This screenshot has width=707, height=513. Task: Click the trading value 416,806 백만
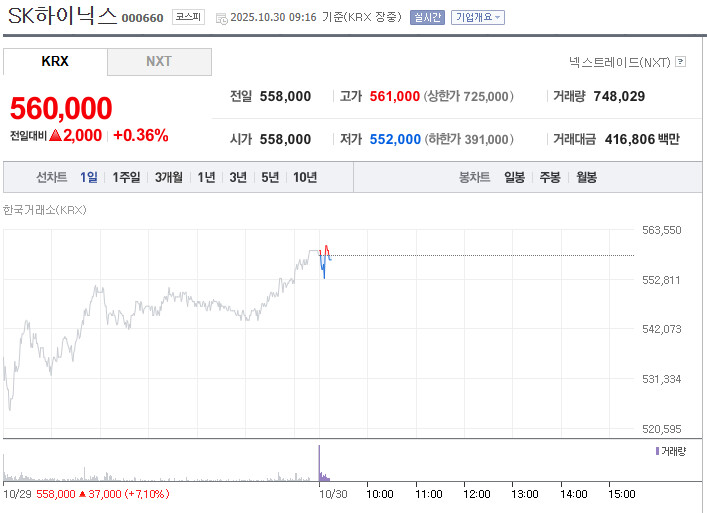pos(642,139)
